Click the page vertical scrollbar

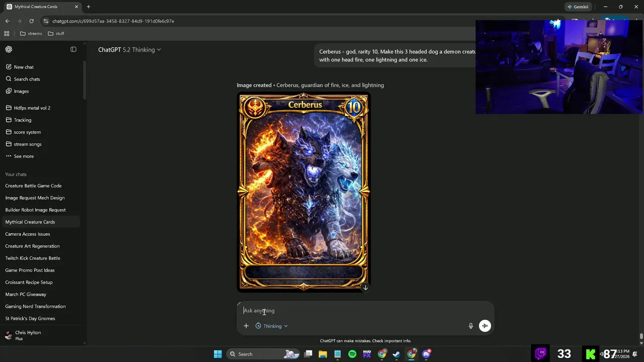tap(641, 336)
